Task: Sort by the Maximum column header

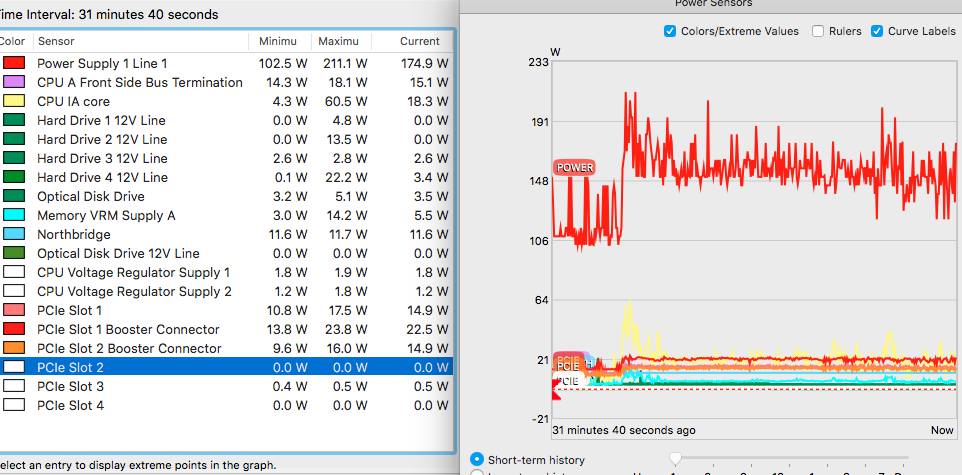Action: [x=342, y=41]
